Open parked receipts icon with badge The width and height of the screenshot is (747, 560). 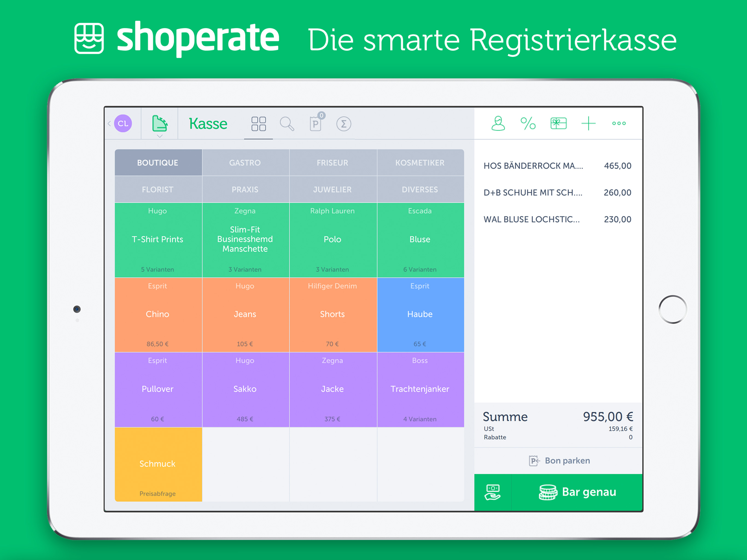[x=316, y=123]
